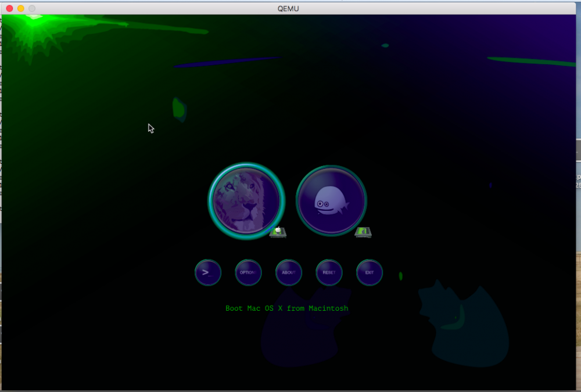Close the QEMU window
Viewport: 581px width, 392px height.
coord(10,8)
